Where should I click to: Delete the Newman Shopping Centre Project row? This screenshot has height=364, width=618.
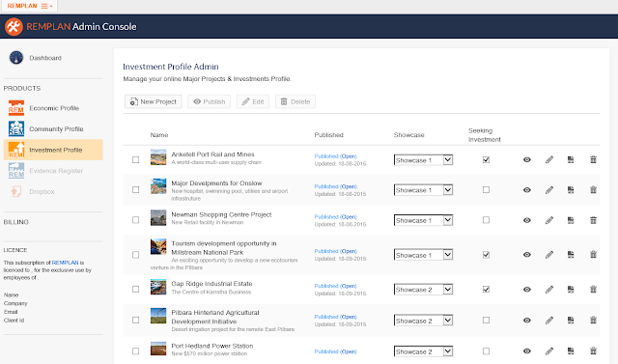pos(593,220)
